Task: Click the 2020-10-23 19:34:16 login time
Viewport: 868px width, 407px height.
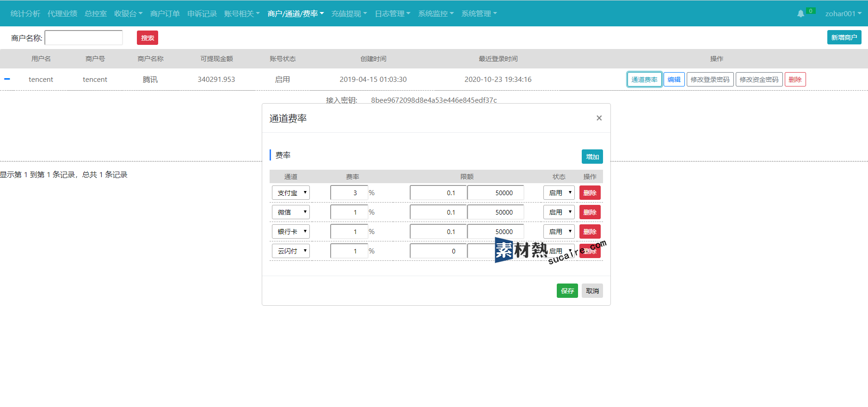Action: pos(498,80)
